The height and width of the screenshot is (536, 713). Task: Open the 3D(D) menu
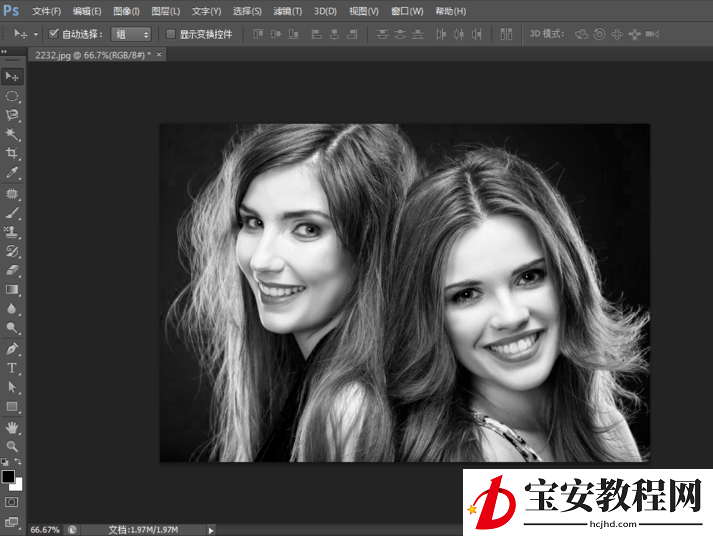[326, 11]
